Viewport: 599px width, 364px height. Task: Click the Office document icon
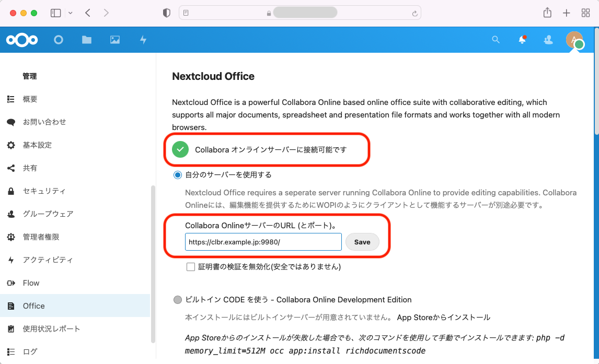[x=10, y=306]
